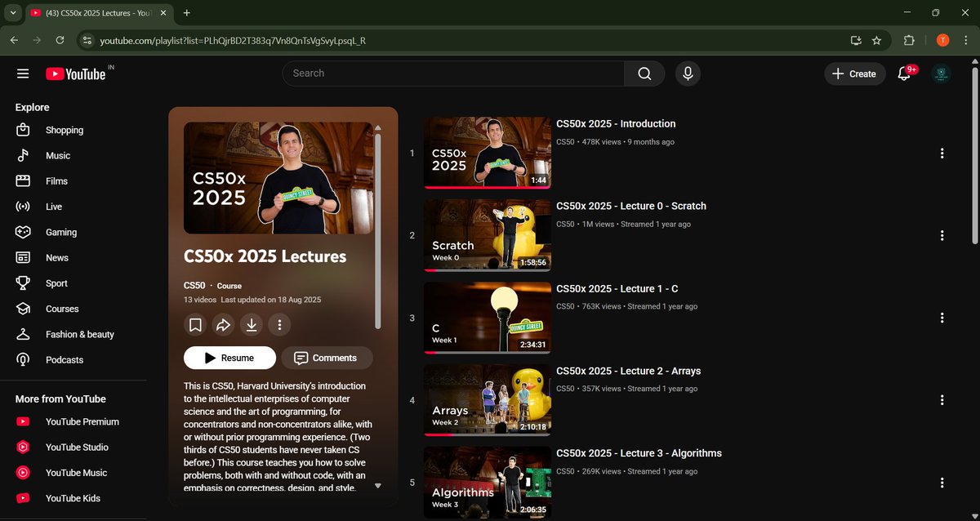Open options for Lecture 3 Algorithms

pyautogui.click(x=942, y=483)
